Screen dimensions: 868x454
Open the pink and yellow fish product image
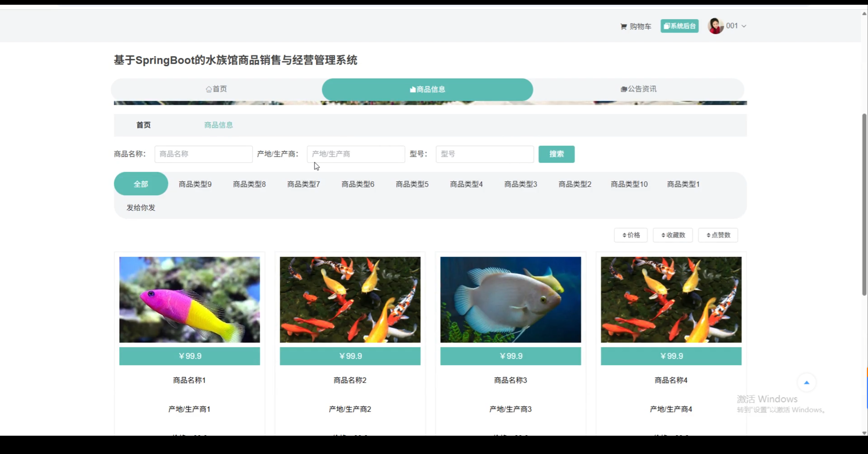(190, 300)
